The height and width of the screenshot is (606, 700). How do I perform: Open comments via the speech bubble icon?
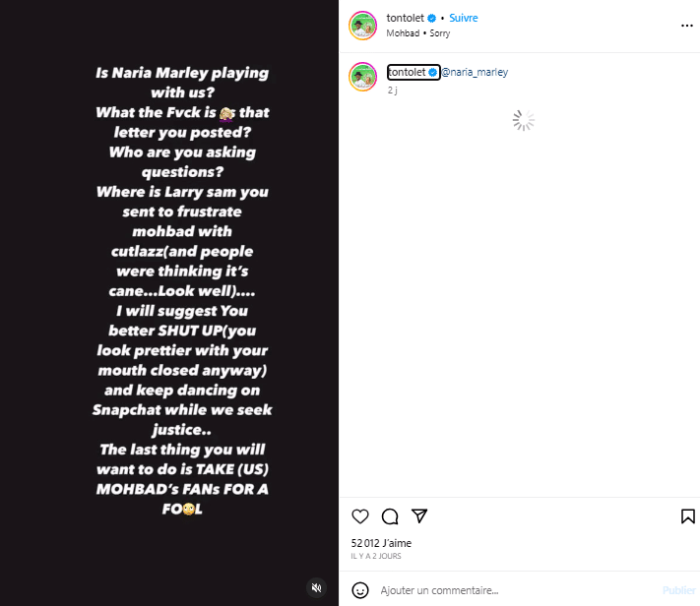390,516
